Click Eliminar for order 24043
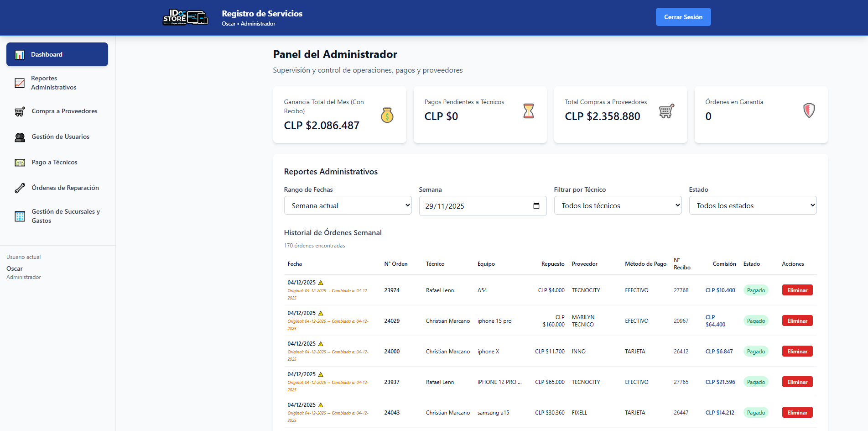The image size is (868, 431). tap(797, 413)
